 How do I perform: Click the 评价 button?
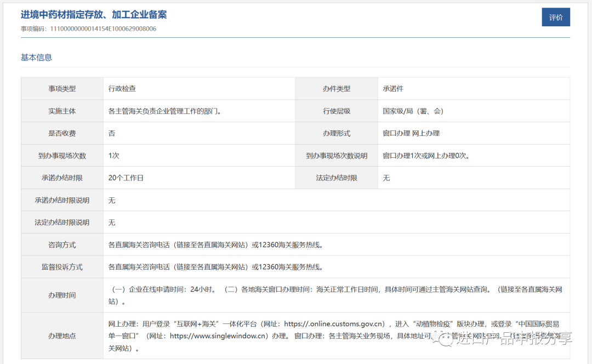tap(555, 17)
